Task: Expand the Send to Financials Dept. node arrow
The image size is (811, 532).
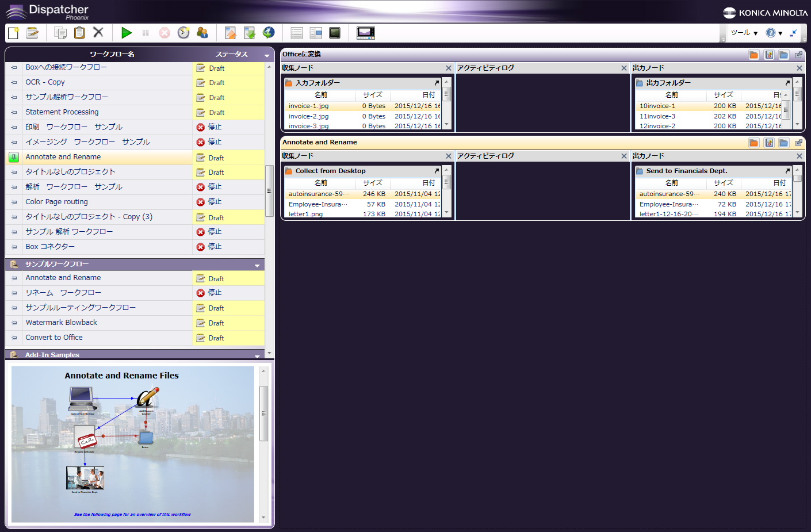Action: pos(787,171)
